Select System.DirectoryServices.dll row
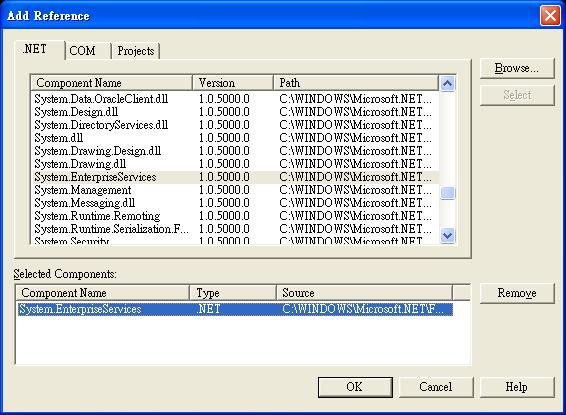 click(x=235, y=125)
